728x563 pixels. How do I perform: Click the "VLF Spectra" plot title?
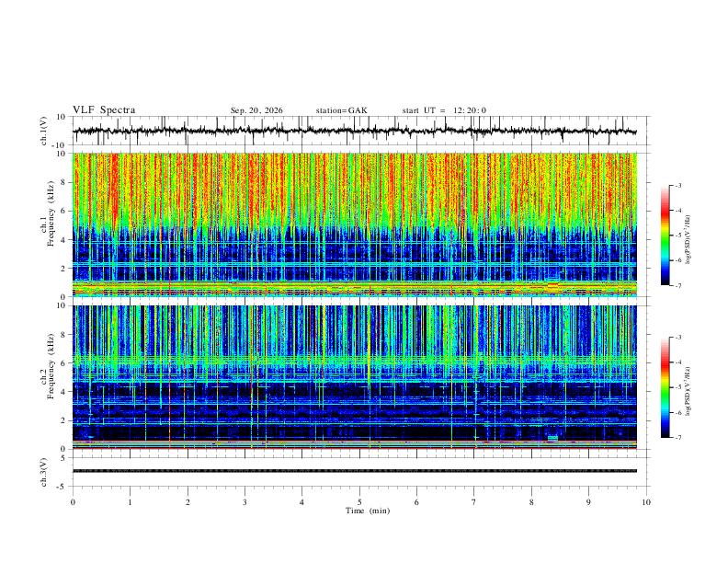[x=104, y=110]
